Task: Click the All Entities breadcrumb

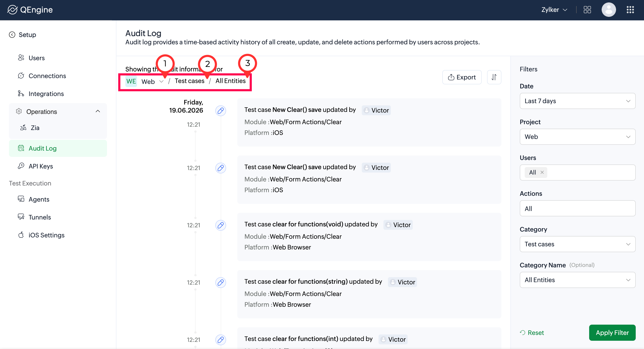Action: [x=231, y=81]
